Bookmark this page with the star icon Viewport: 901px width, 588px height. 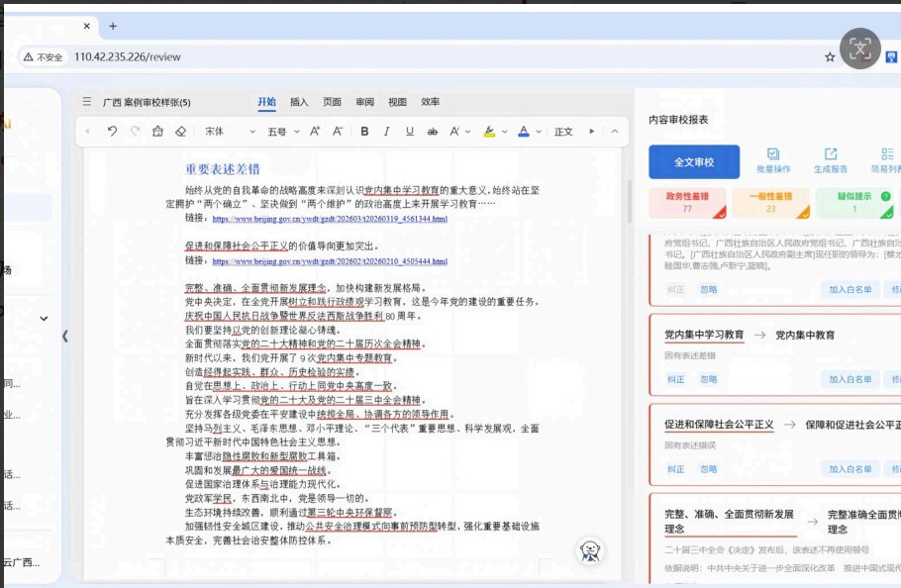830,56
